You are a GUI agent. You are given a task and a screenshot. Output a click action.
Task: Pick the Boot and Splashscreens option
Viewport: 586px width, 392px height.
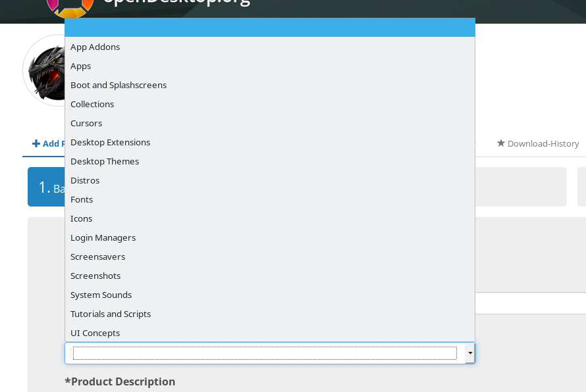pyautogui.click(x=270, y=85)
